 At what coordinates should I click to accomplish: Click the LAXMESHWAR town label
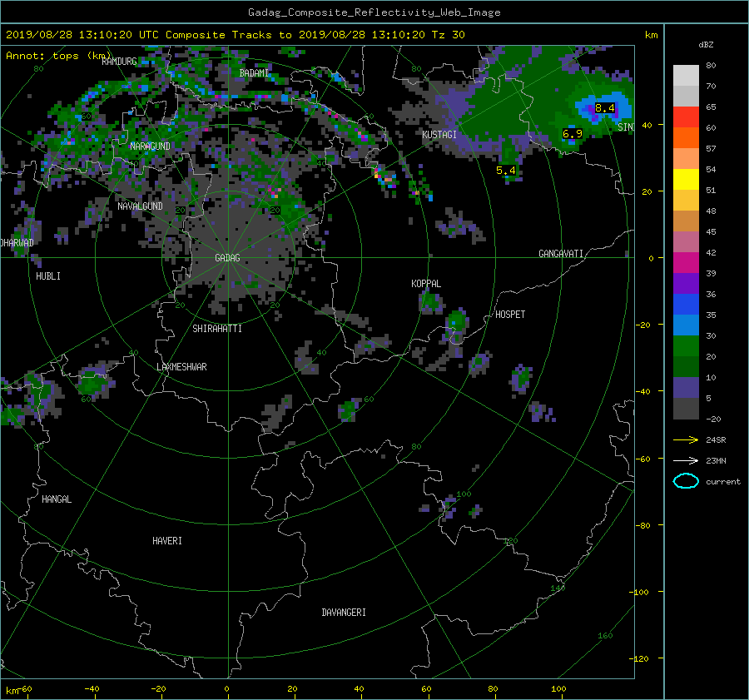point(181,367)
